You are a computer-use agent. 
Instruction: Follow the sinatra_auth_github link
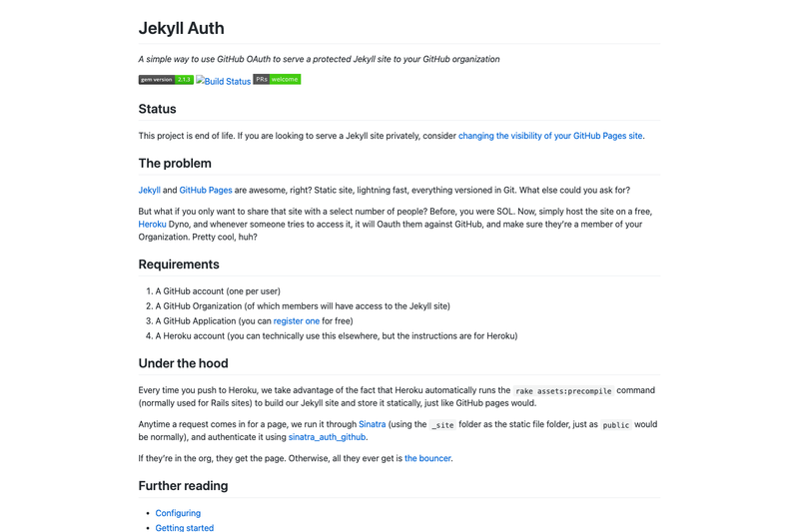(x=328, y=437)
